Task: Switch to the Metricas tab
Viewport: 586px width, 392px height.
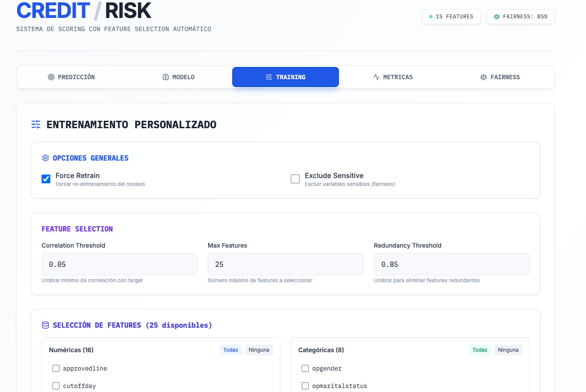Action: pyautogui.click(x=393, y=77)
